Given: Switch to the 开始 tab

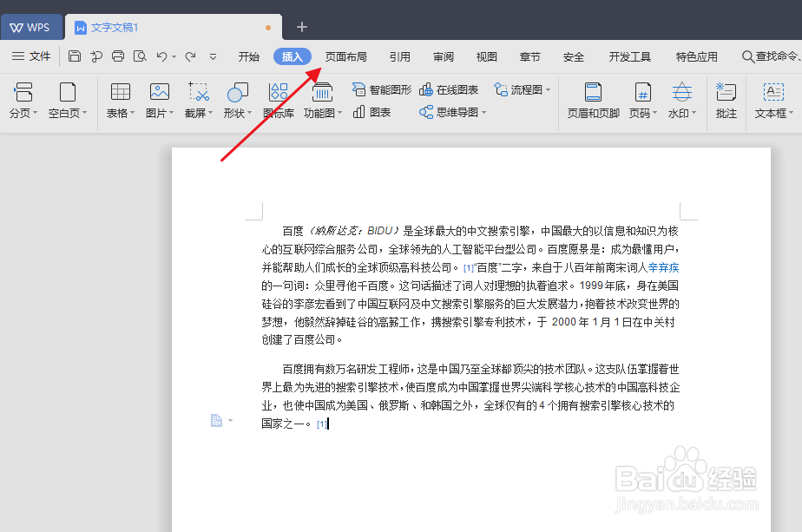Looking at the screenshot, I should pos(249,56).
